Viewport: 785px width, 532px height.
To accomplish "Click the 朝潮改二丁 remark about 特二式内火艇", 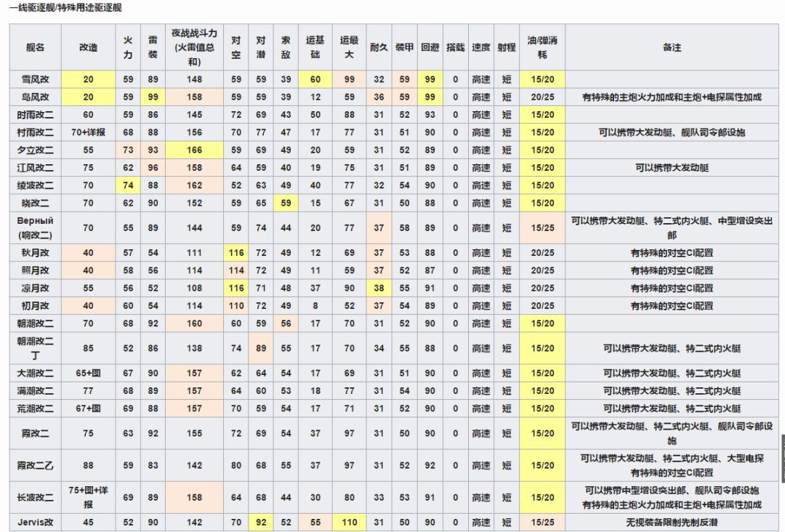I will coord(672,348).
